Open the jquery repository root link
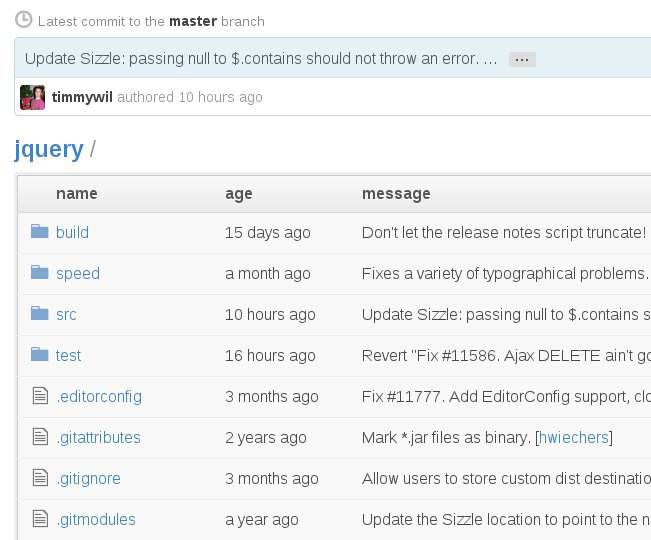The height and width of the screenshot is (540, 651). (49, 149)
